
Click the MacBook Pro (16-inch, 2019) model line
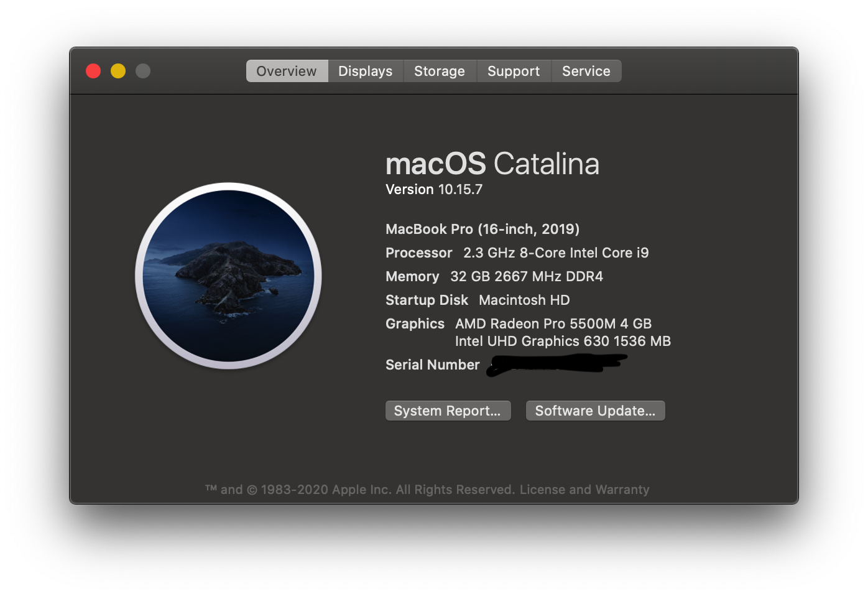(482, 229)
